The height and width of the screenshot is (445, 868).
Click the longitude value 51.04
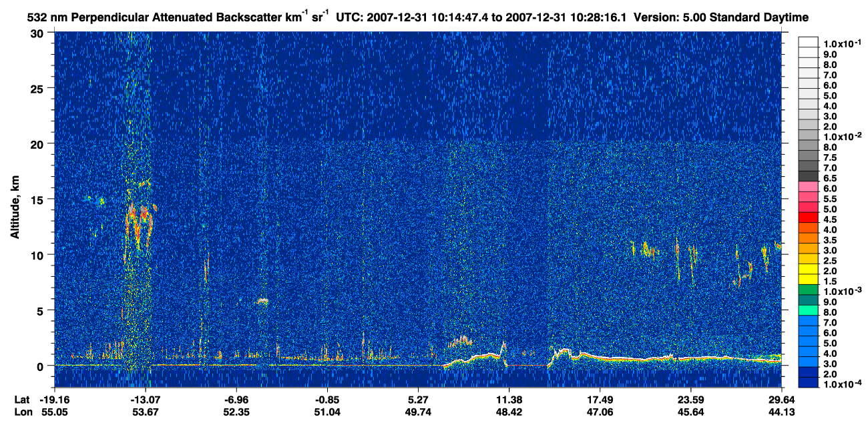327,412
